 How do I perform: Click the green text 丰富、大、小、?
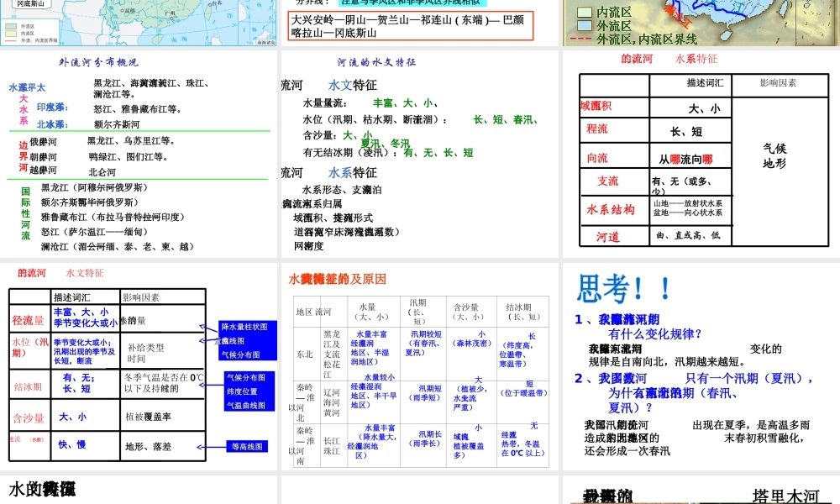(406, 102)
